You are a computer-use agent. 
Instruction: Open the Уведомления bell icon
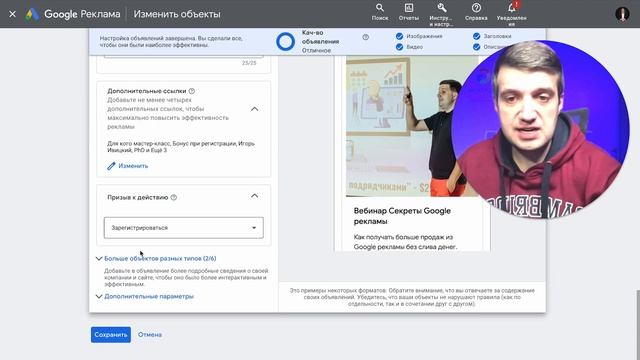[511, 13]
